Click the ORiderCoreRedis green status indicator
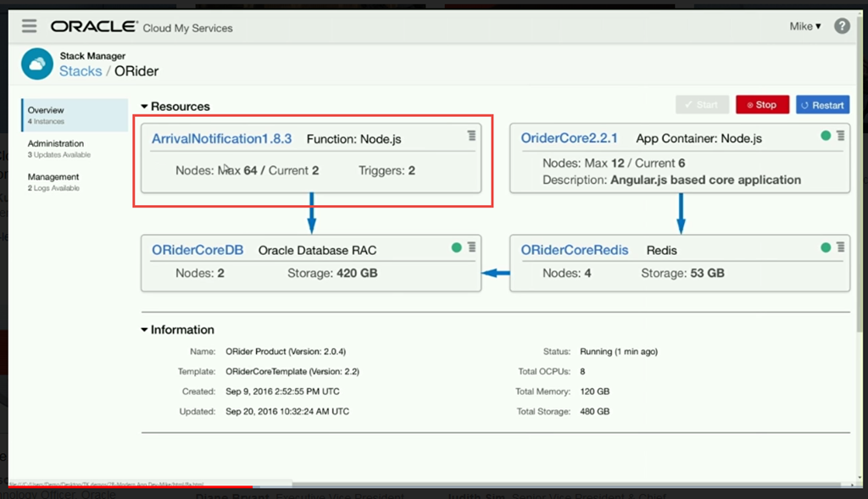Image resolution: width=868 pixels, height=499 pixels. point(826,247)
